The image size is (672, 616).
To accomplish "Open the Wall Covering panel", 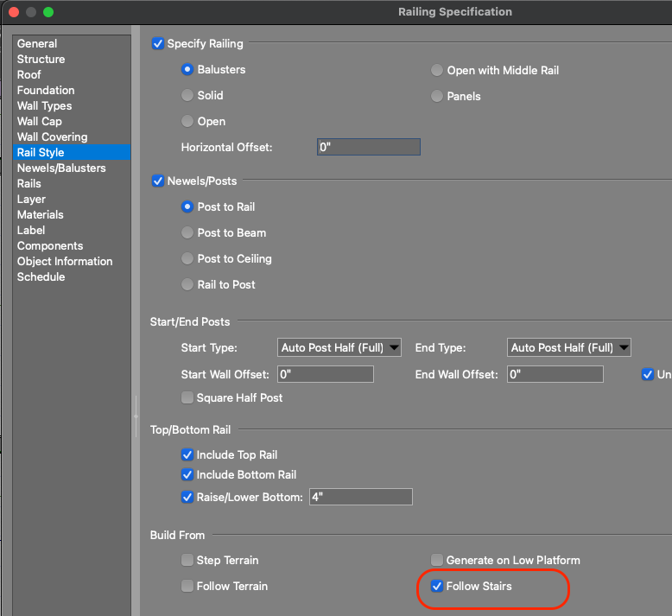I will coord(52,137).
